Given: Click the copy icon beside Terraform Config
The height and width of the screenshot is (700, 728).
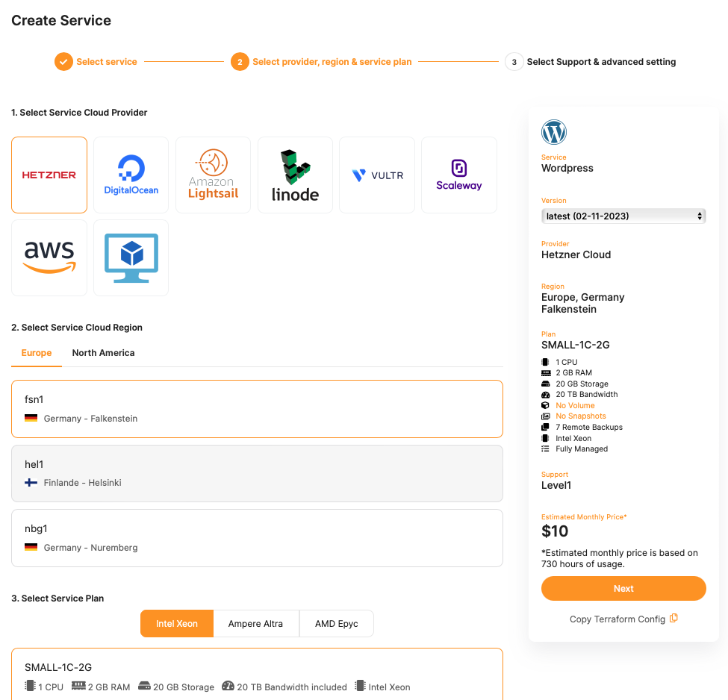Looking at the screenshot, I should click(673, 619).
